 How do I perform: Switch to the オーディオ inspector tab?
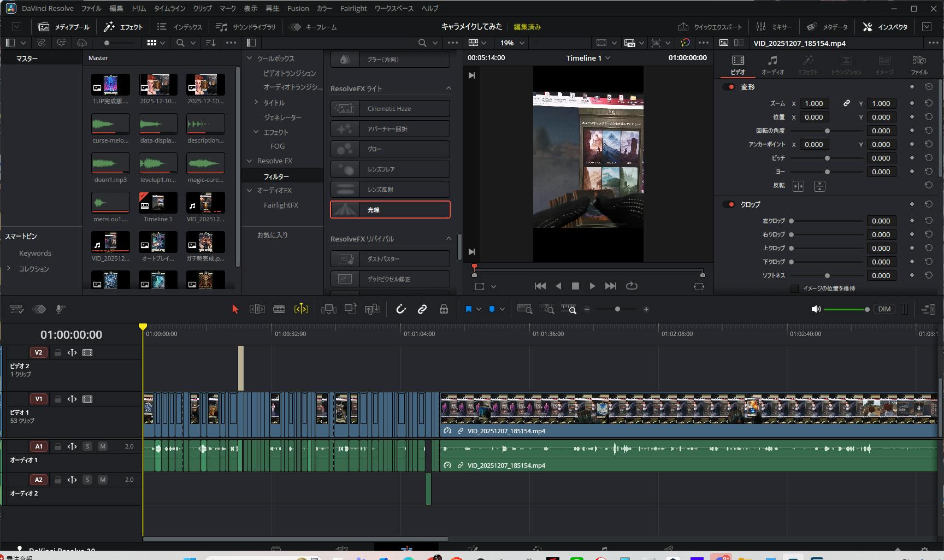point(772,64)
